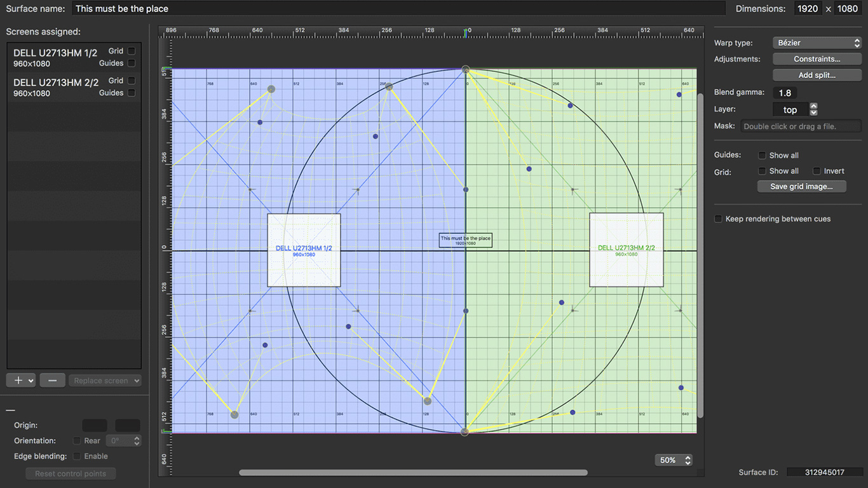Viewport: 868px width, 488px height.
Task: Open the Constraints... dialog
Action: [x=817, y=59]
